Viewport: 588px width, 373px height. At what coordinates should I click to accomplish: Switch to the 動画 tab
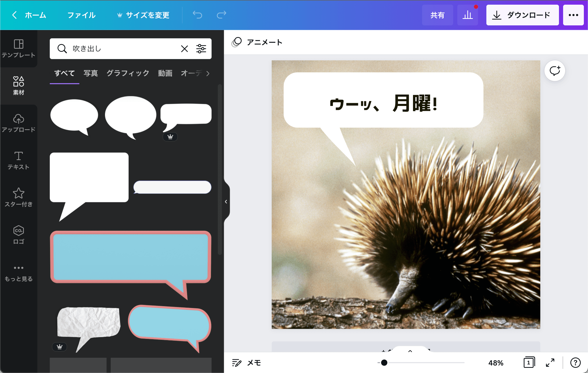coord(165,73)
